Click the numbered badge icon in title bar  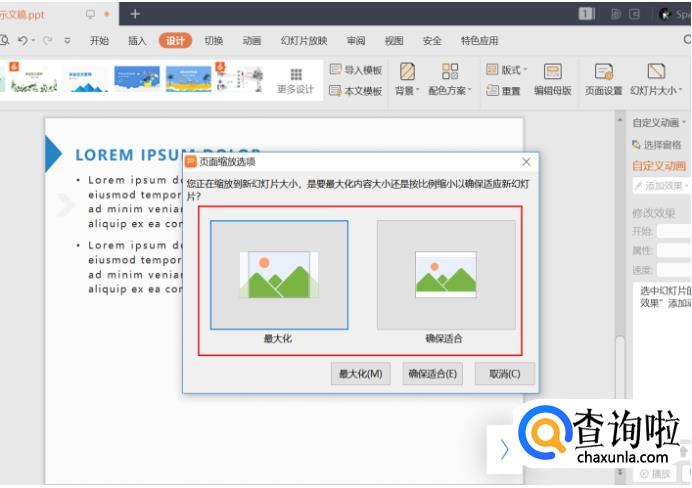pos(586,14)
